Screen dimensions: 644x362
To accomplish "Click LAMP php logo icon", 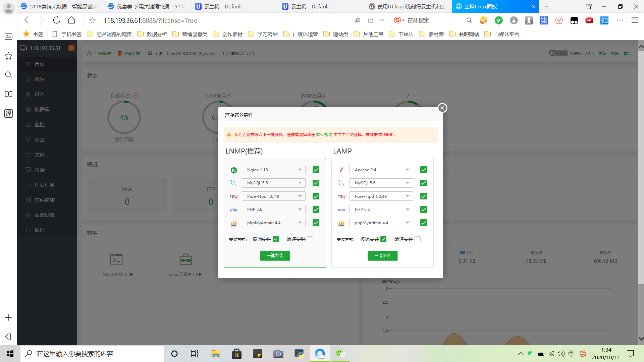I will [x=341, y=210].
